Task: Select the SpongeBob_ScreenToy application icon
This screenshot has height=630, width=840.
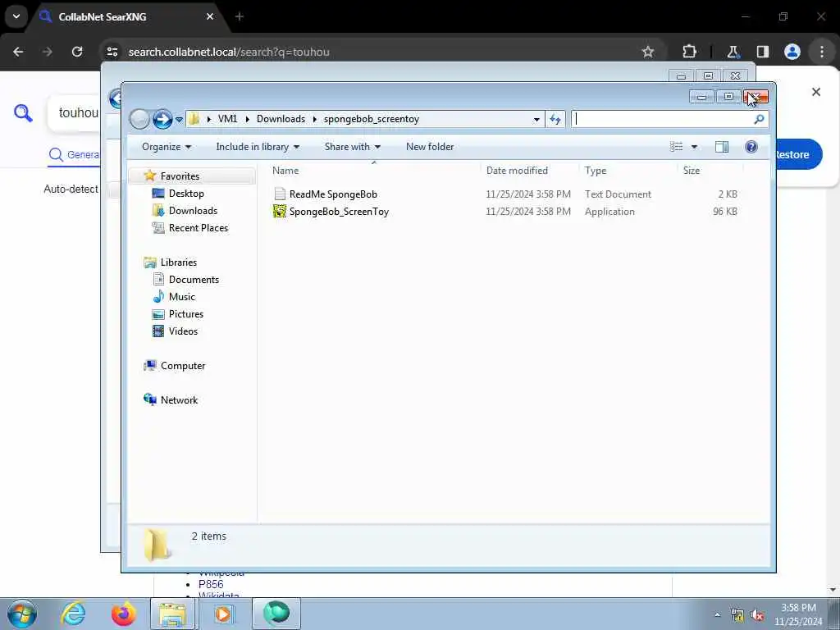Action: (x=280, y=211)
